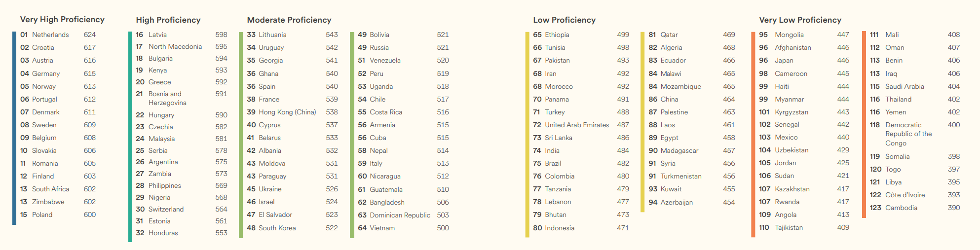Click the blue Very High Proficiency bar
This screenshot has width=980, height=250.
14,128
